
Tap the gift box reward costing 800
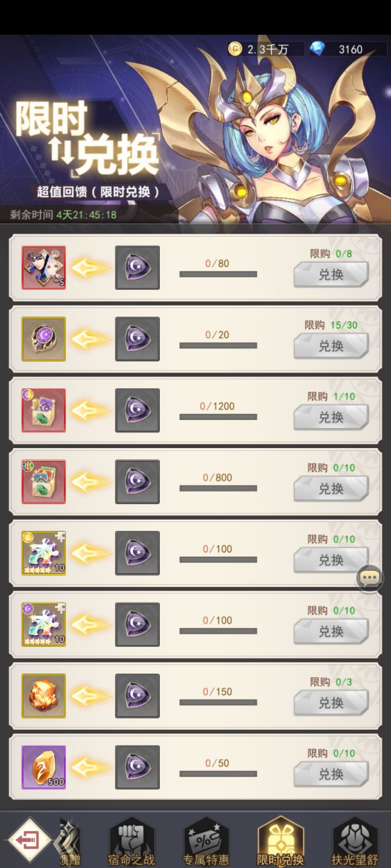click(x=43, y=482)
